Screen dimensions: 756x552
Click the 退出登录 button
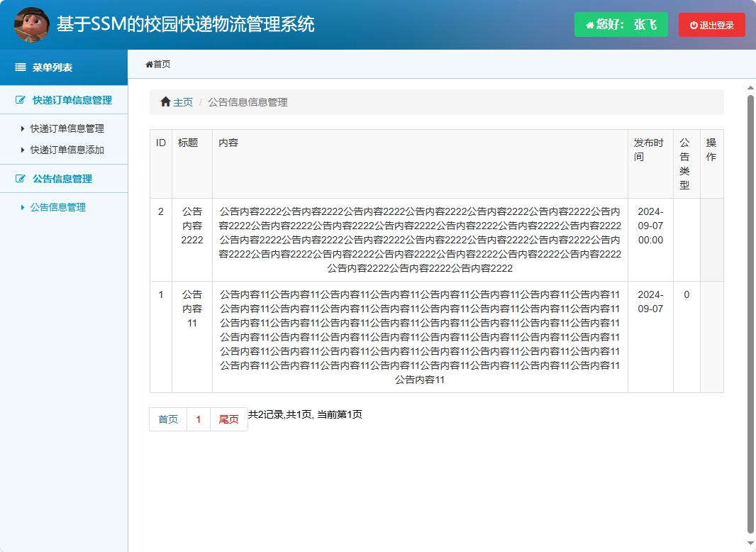pyautogui.click(x=711, y=25)
